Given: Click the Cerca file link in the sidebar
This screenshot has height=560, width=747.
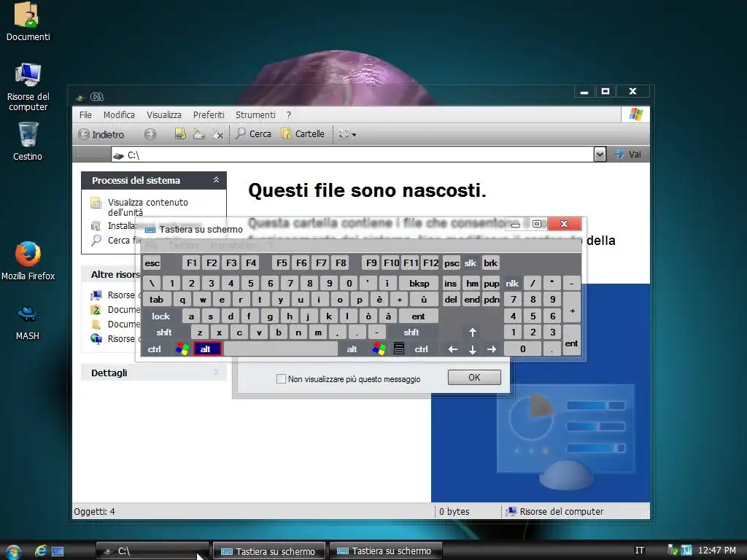Looking at the screenshot, I should pyautogui.click(x=124, y=240).
